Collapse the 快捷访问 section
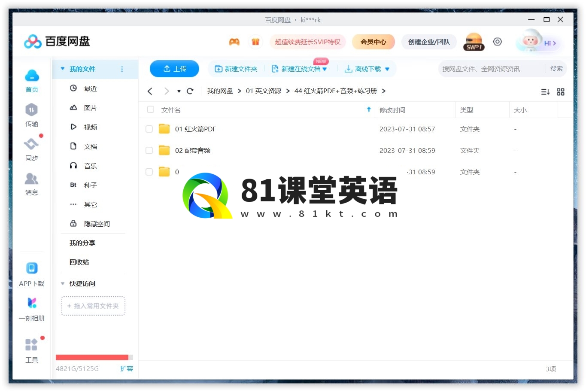 point(63,283)
